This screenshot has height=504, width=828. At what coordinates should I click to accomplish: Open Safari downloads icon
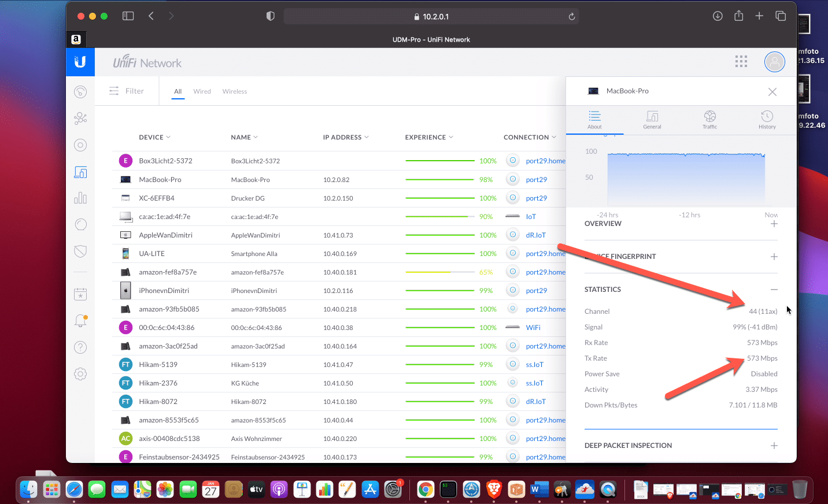718,16
